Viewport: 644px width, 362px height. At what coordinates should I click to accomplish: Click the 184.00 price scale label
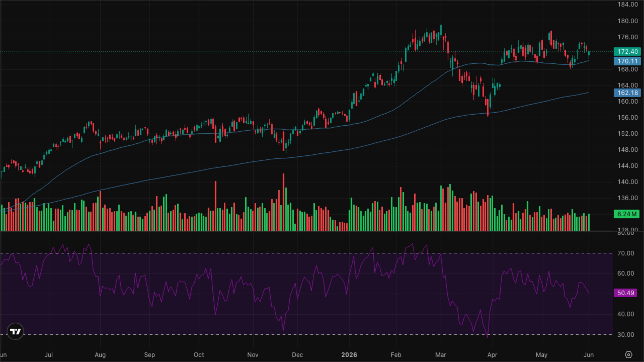coord(628,5)
